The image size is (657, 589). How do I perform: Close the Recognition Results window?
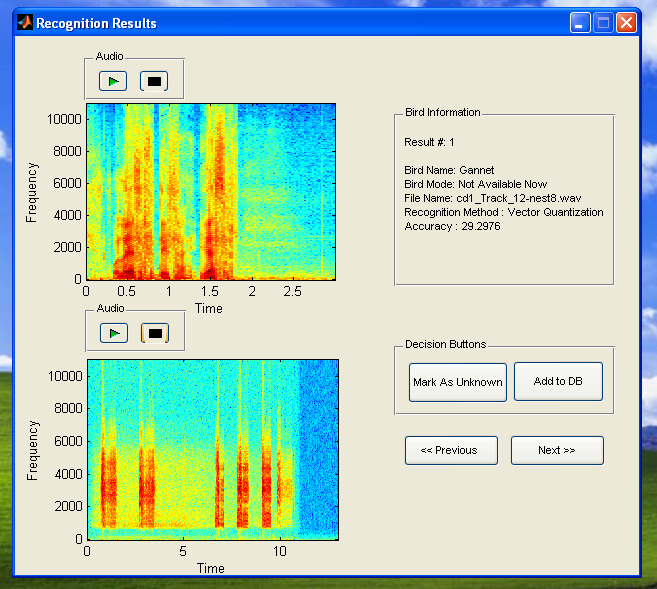626,22
